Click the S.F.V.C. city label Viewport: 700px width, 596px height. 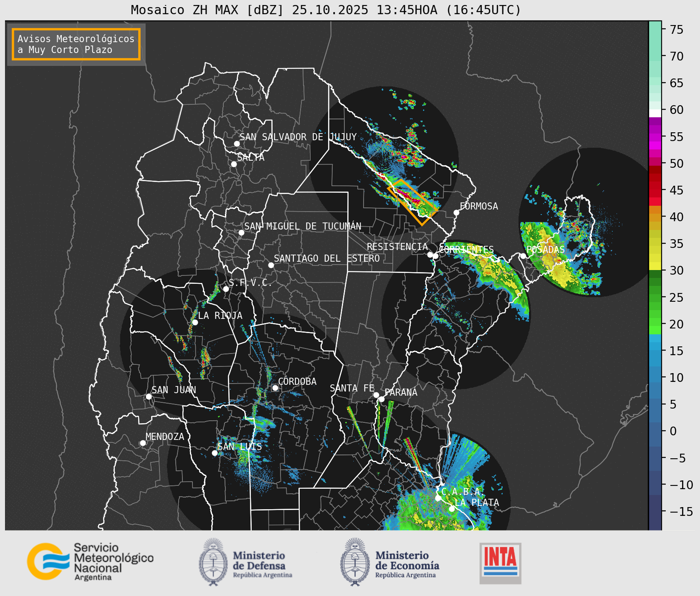tap(250, 283)
